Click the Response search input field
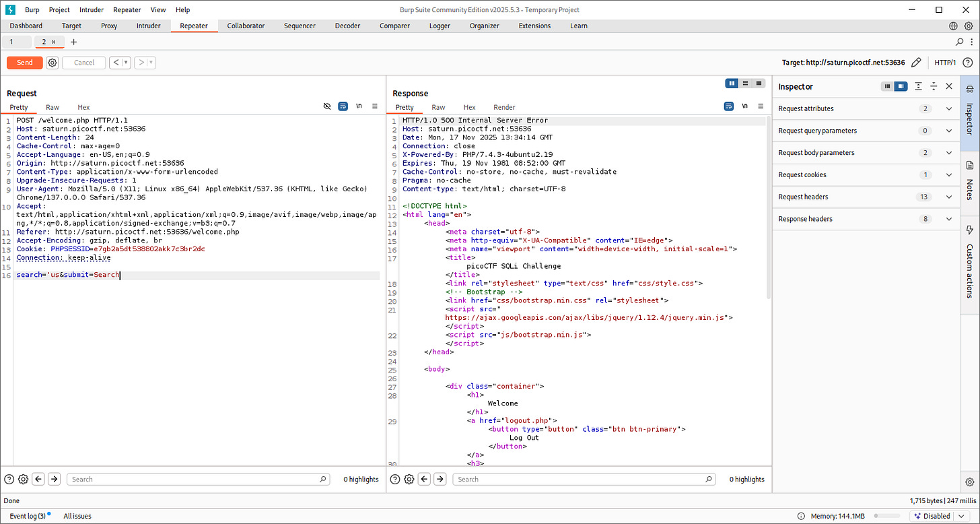 tap(583, 480)
